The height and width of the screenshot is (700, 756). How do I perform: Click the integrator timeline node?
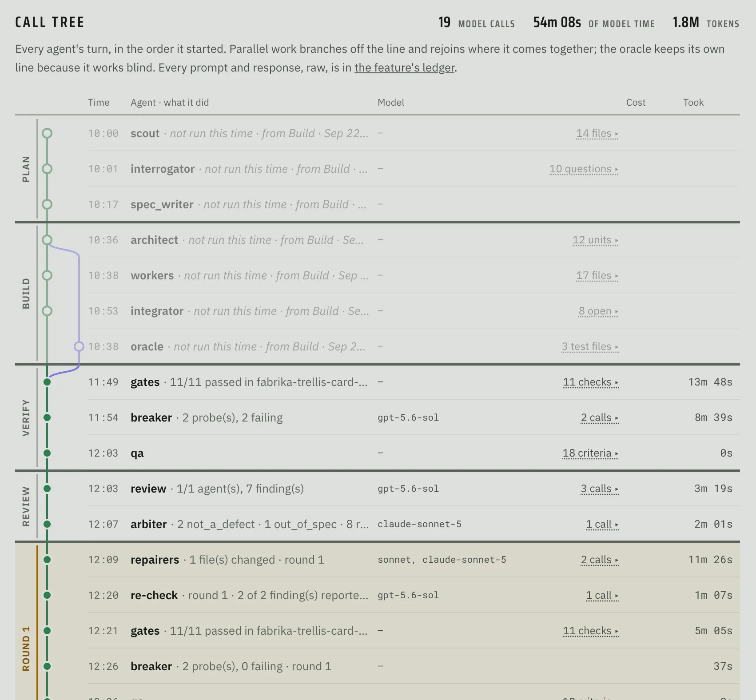click(x=47, y=311)
